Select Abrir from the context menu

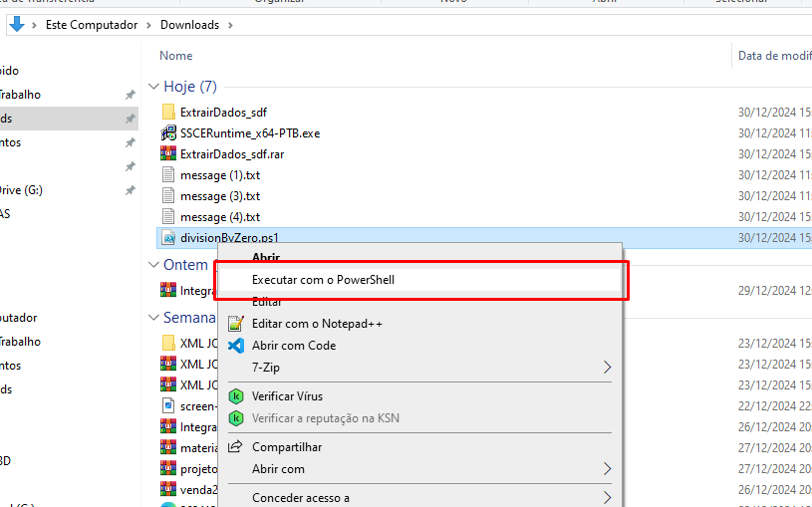(x=266, y=257)
